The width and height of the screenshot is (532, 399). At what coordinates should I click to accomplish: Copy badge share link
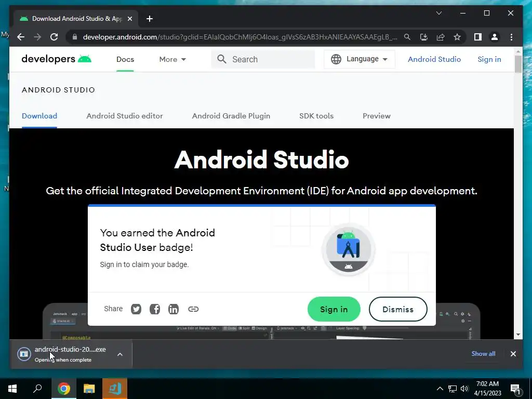click(x=193, y=309)
